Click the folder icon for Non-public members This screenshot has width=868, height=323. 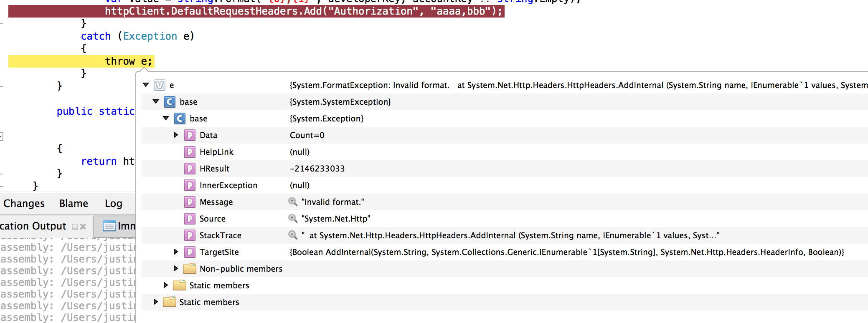189,268
